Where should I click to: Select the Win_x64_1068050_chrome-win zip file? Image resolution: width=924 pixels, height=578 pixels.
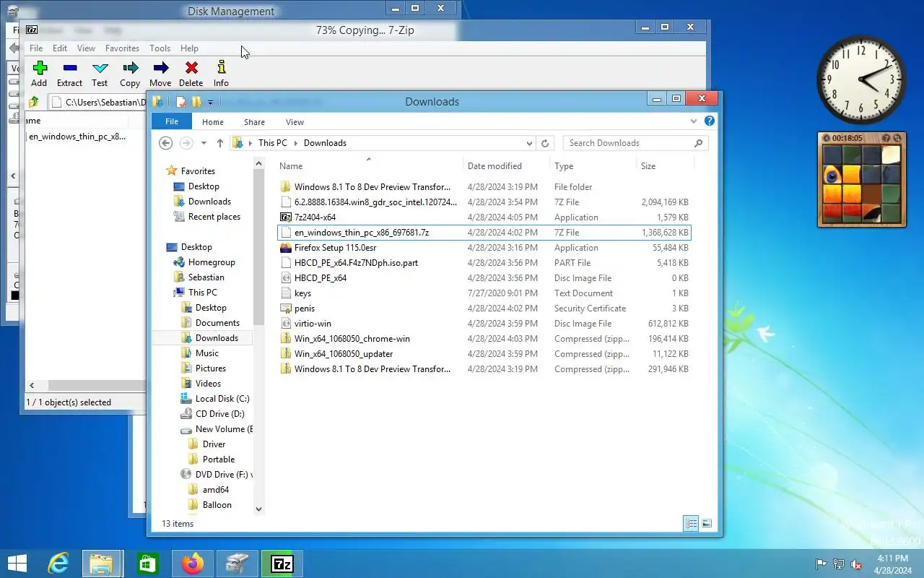click(484, 339)
